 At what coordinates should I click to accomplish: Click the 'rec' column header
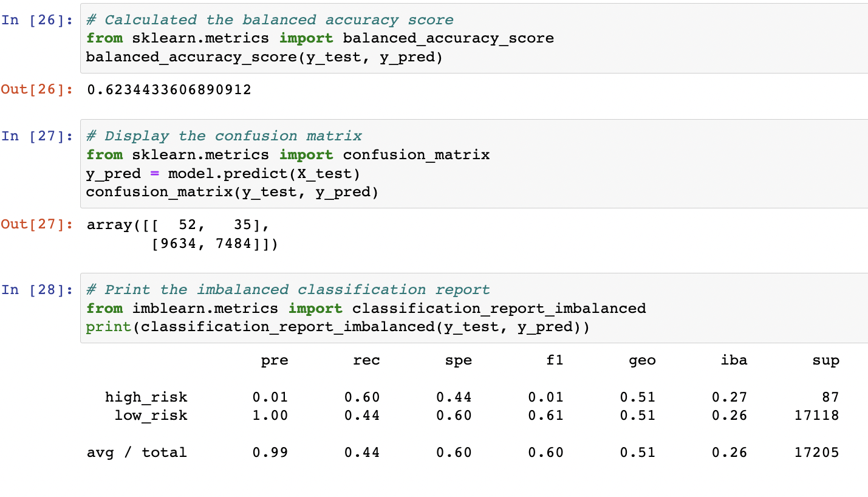pyautogui.click(x=366, y=361)
